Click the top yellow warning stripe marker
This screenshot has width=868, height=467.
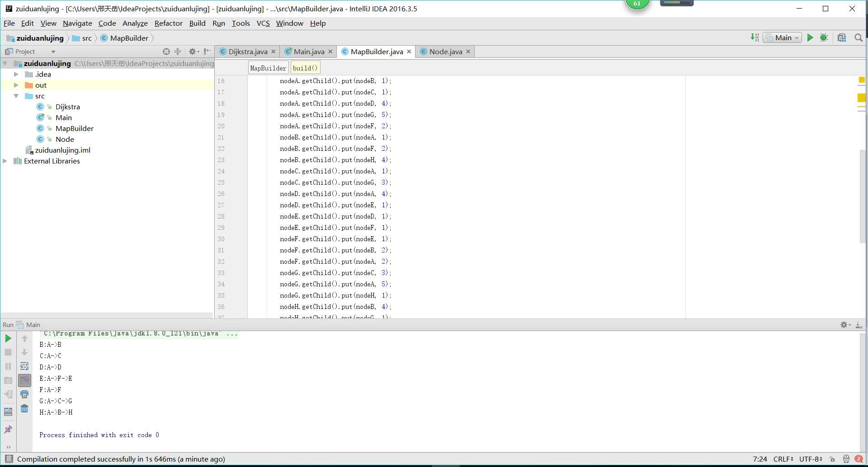pyautogui.click(x=862, y=80)
